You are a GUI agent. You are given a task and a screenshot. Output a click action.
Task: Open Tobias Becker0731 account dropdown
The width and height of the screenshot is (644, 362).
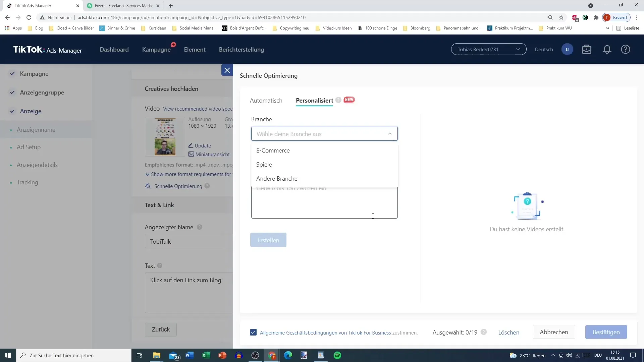tap(488, 50)
